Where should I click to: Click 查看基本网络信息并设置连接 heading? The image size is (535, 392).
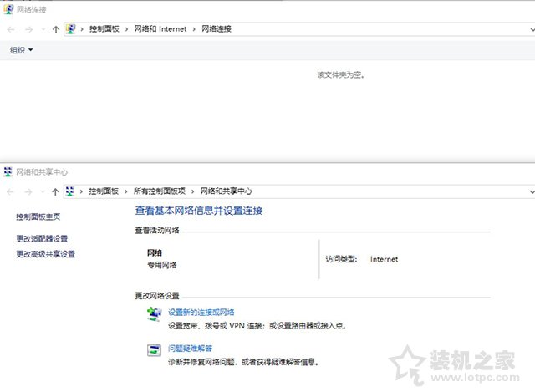199,211
